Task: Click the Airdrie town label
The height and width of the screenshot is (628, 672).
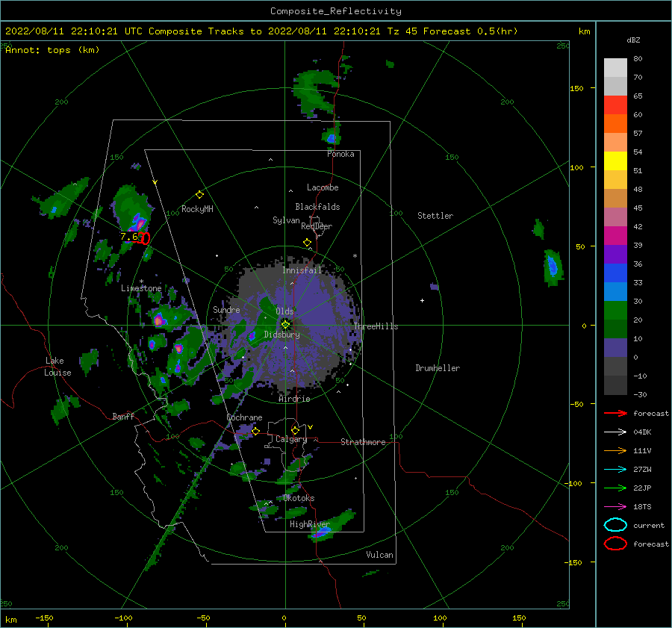Action: pyautogui.click(x=294, y=399)
